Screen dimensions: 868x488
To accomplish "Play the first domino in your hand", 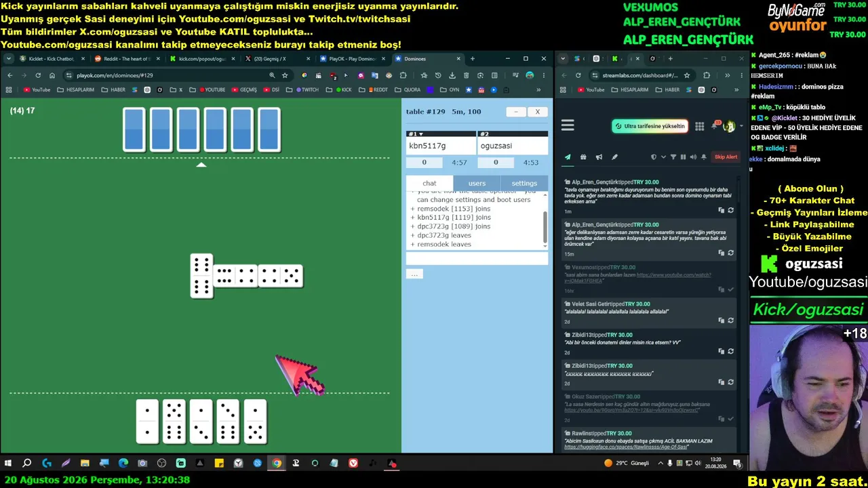I will 147,422.
